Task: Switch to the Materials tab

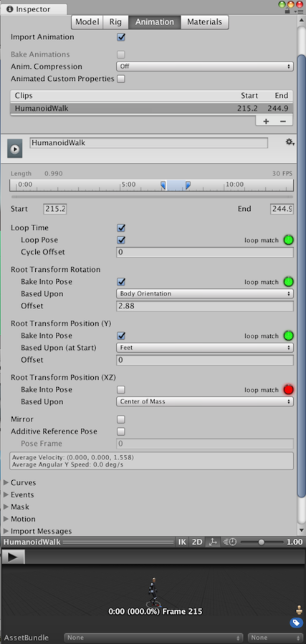Action: (204, 22)
